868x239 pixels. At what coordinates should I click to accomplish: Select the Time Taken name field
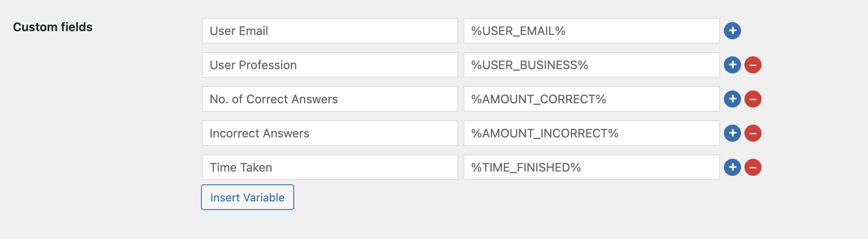(x=330, y=167)
